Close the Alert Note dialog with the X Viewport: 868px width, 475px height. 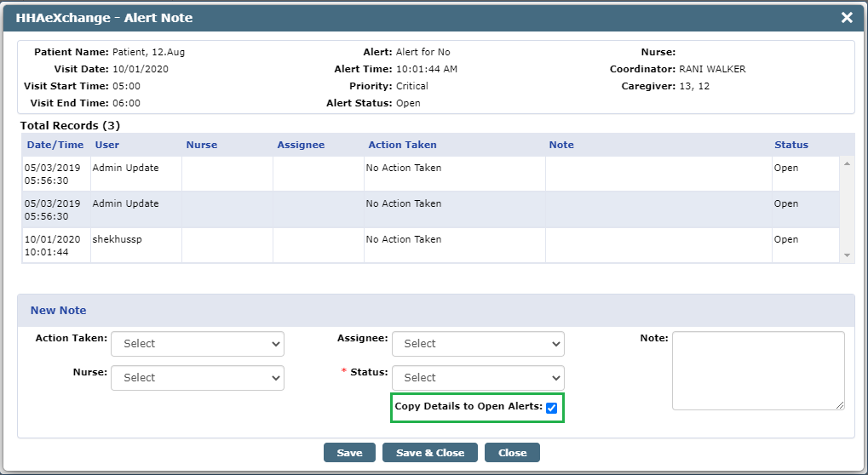pyautogui.click(x=847, y=18)
